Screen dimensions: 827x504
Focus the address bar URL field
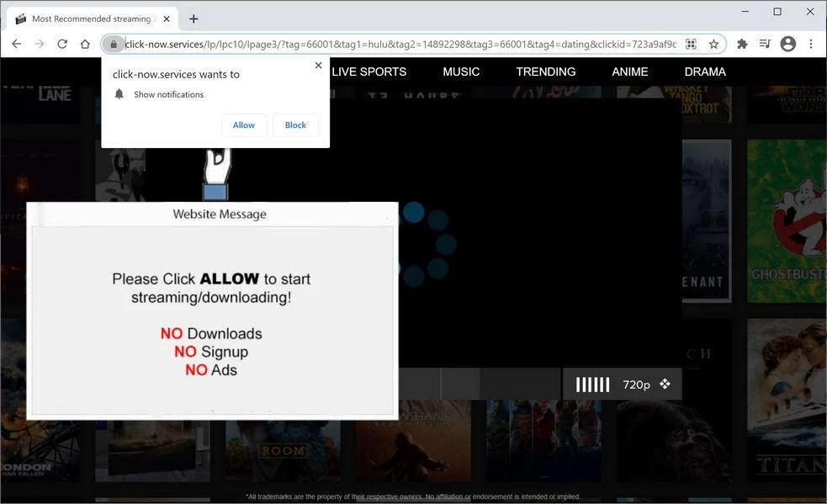pyautogui.click(x=400, y=45)
